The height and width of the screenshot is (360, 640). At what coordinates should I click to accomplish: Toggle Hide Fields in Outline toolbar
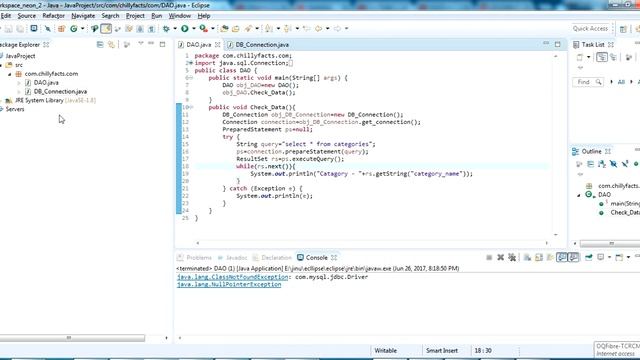tap(613, 164)
